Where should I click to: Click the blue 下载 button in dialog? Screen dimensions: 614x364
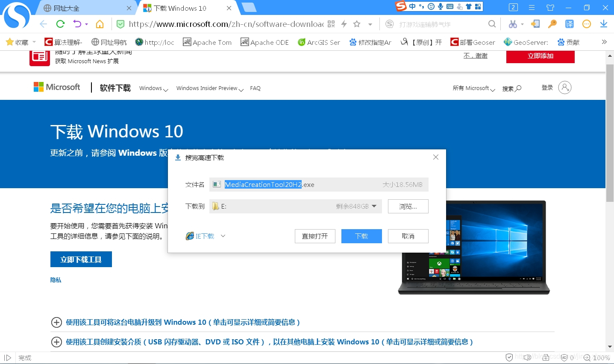tap(361, 236)
